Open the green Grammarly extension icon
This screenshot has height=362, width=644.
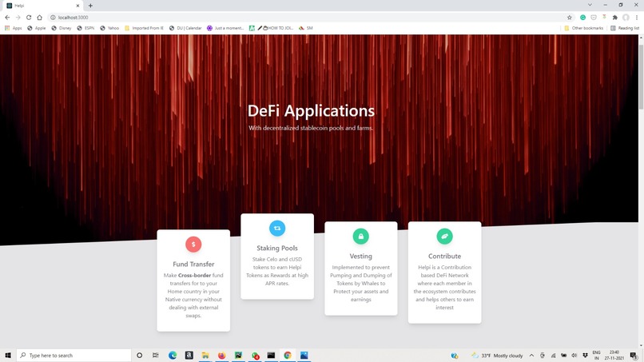tap(582, 18)
